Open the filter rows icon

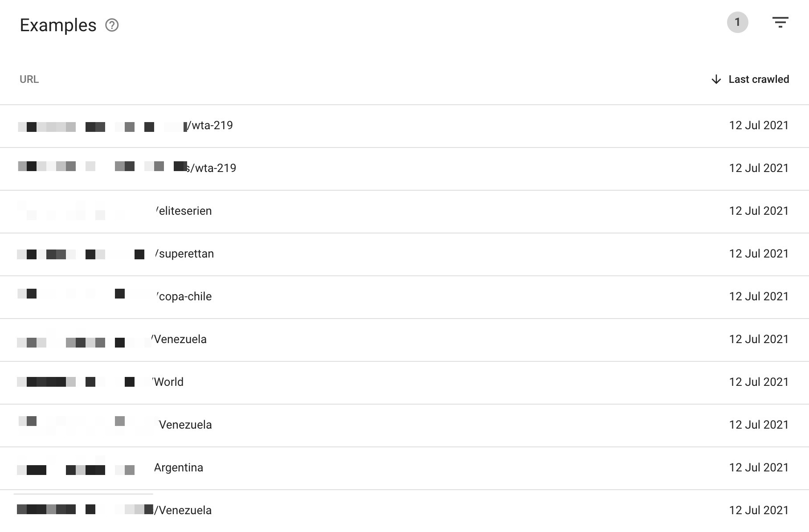click(x=780, y=22)
